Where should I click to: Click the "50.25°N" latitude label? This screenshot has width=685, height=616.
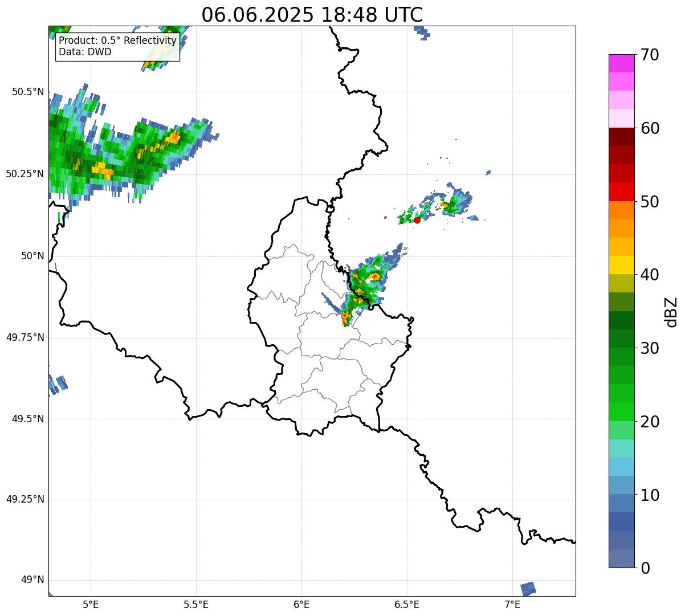[x=25, y=174]
